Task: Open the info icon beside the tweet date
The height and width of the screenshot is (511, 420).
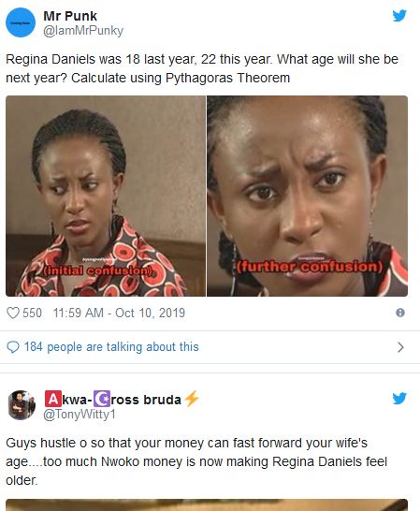Action: (x=400, y=313)
